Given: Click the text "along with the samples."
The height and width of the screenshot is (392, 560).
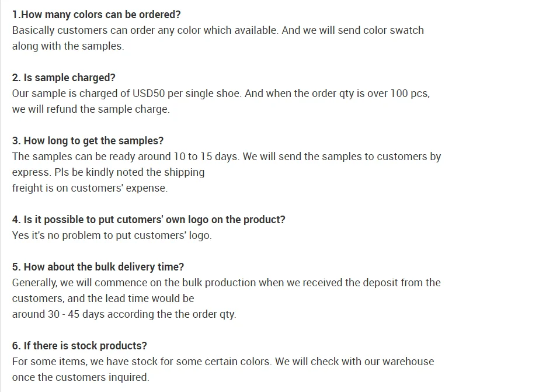Looking at the screenshot, I should [68, 46].
